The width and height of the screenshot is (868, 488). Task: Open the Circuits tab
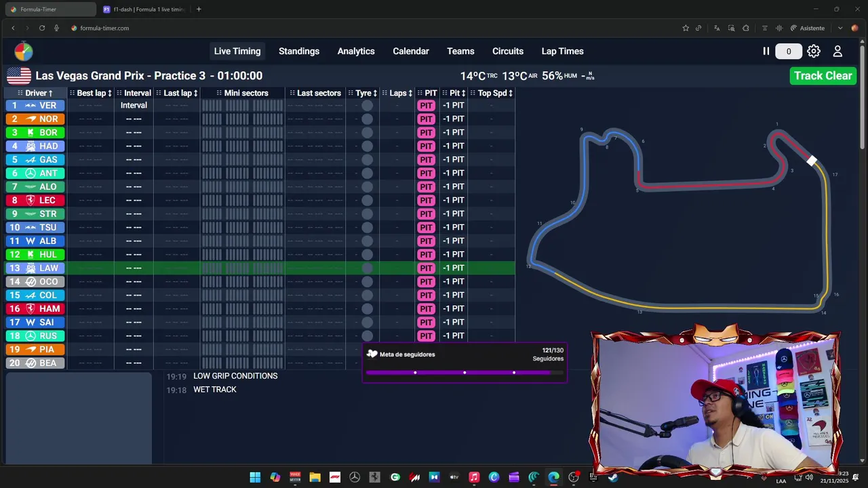coord(508,52)
